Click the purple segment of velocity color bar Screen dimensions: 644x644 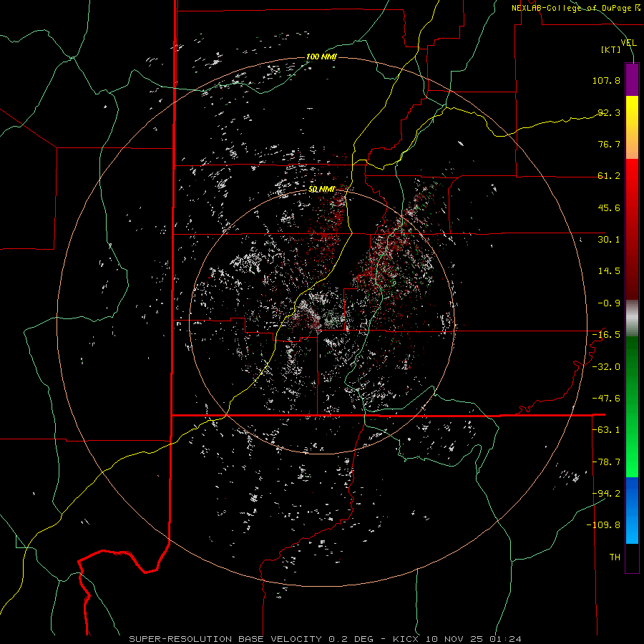[x=632, y=79]
